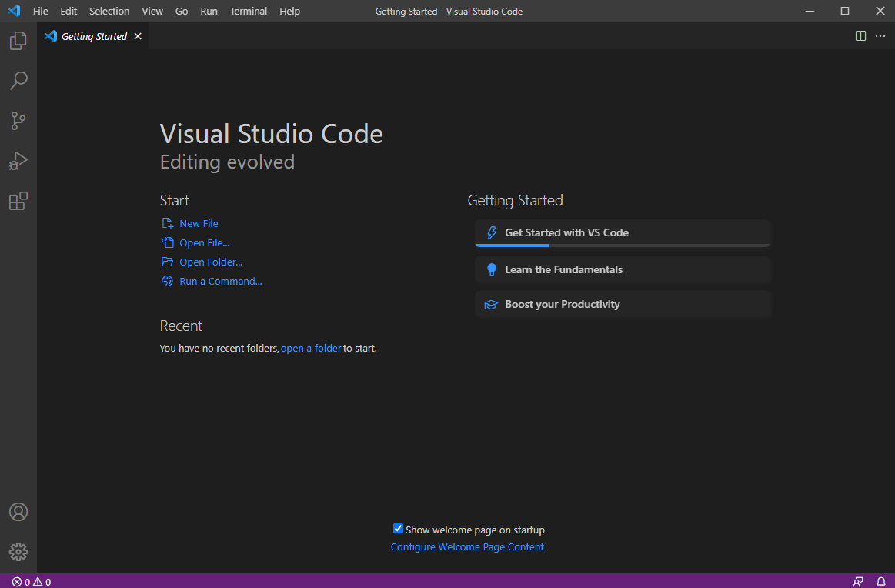Open Configure Welcome Page Content

(466, 546)
